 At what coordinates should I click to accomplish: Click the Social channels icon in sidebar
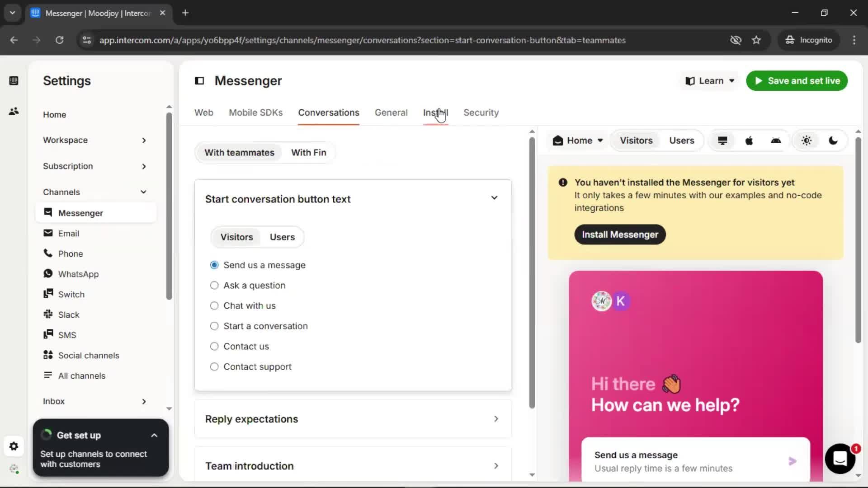(48, 355)
